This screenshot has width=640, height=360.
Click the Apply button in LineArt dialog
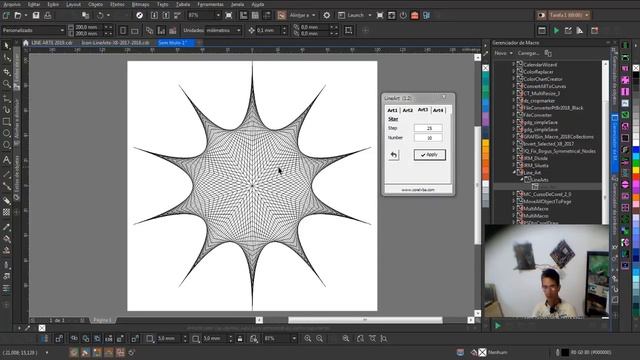429,155
